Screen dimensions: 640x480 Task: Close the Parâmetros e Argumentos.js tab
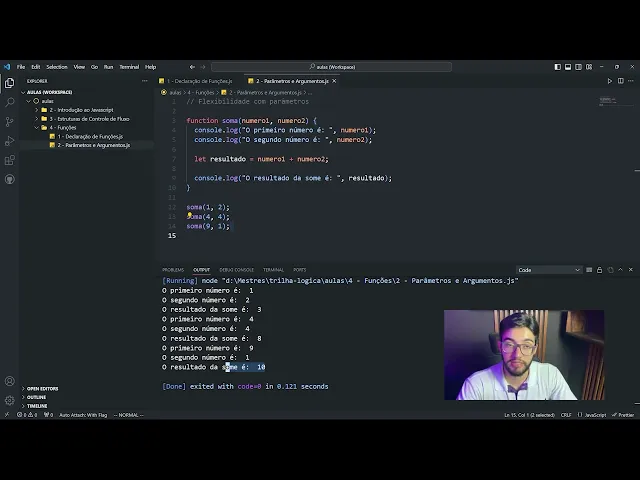[x=334, y=81]
